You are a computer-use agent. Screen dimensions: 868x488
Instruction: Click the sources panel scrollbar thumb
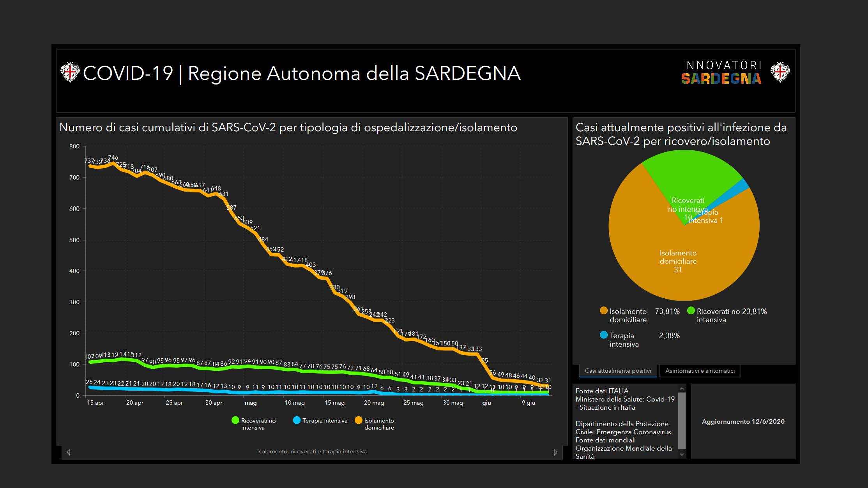coord(682,421)
